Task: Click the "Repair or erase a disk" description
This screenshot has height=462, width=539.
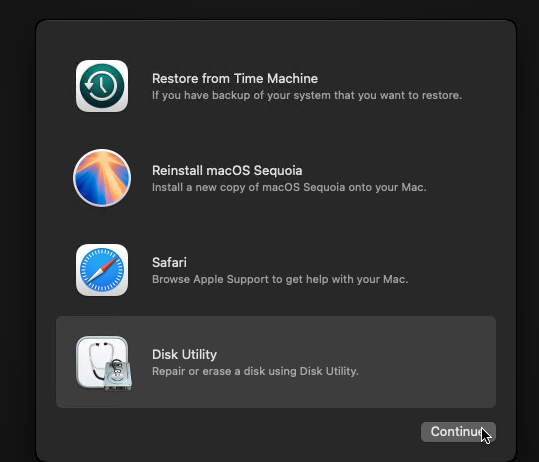Action: [255, 371]
